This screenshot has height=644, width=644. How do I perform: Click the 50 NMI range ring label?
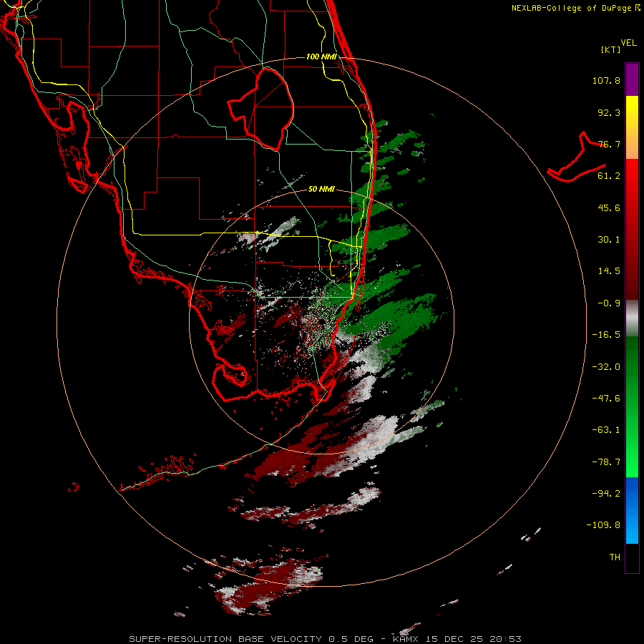tap(321, 189)
